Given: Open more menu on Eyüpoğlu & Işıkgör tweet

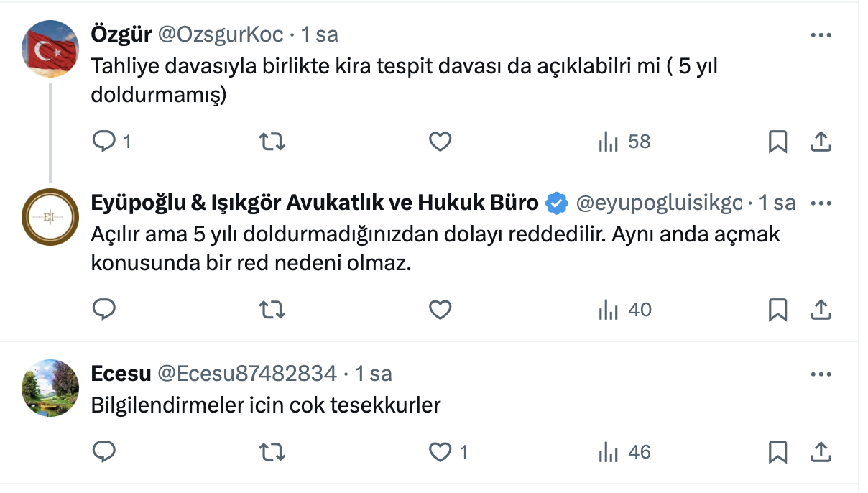Looking at the screenshot, I should [x=821, y=203].
